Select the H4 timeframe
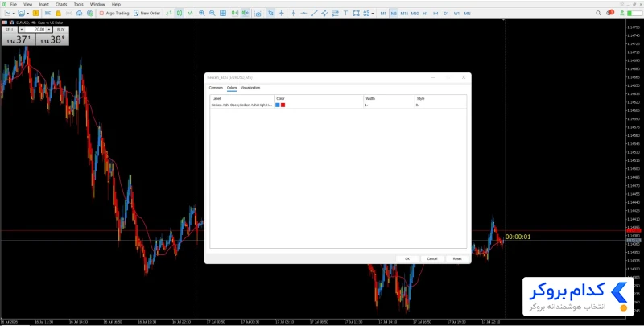 coord(436,14)
